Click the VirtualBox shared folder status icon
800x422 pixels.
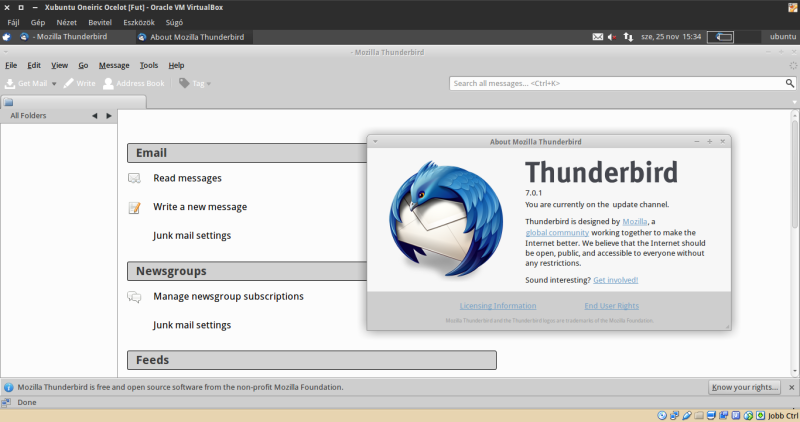pos(699,415)
